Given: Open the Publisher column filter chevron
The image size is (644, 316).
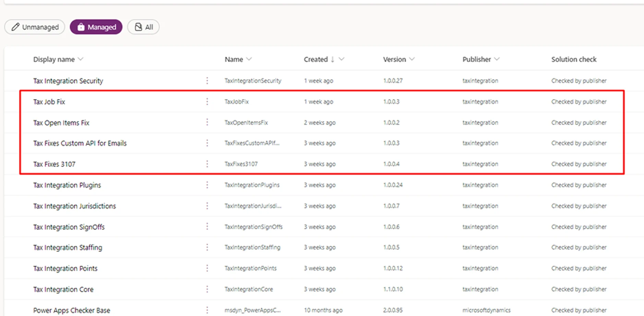Looking at the screenshot, I should click(x=497, y=59).
